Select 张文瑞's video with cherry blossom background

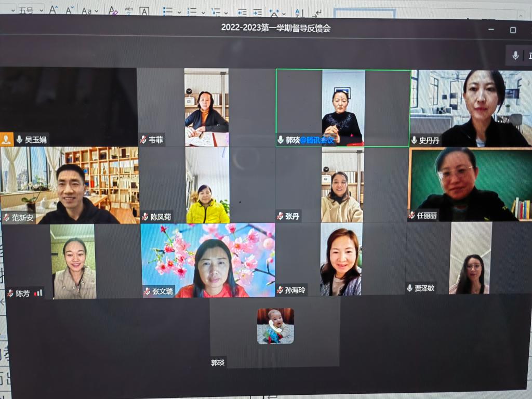click(x=208, y=260)
